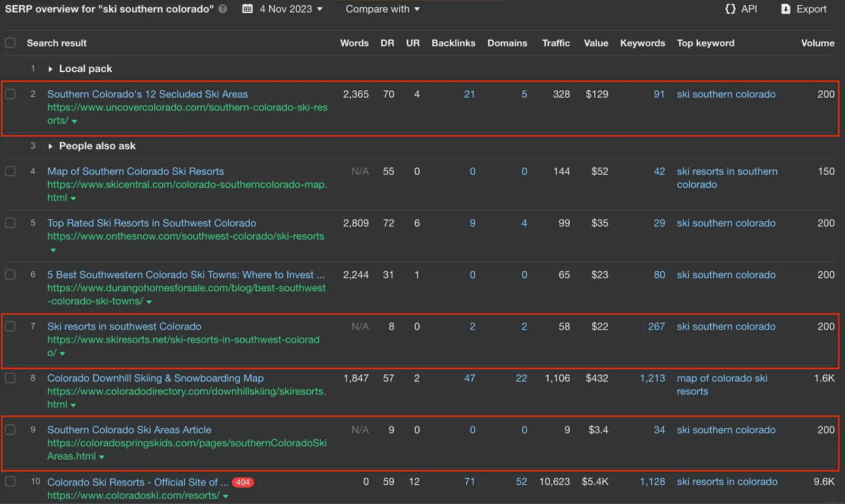Select the checkbox for the coloradoski.com result
The width and height of the screenshot is (845, 504).
pyautogui.click(x=10, y=482)
